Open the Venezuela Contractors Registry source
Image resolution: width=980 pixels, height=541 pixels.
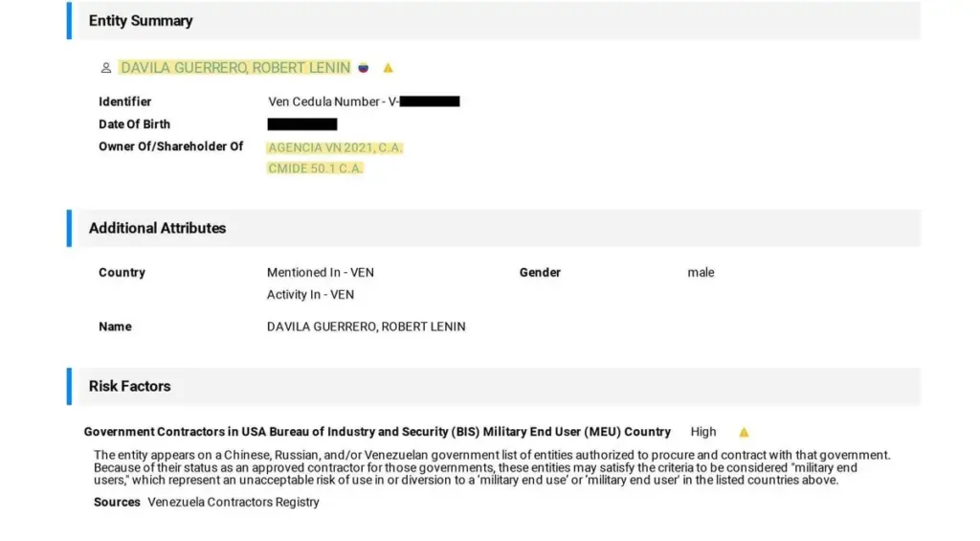[x=233, y=503]
